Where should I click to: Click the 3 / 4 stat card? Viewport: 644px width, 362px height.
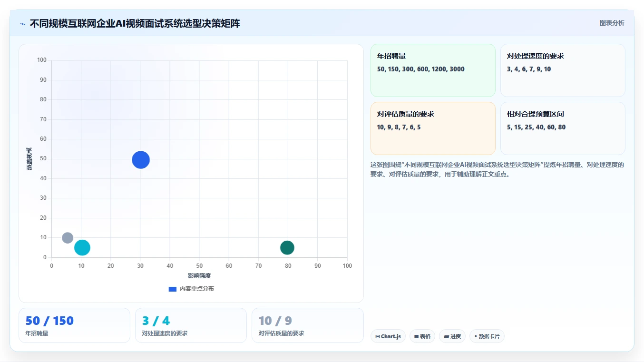coord(191,325)
